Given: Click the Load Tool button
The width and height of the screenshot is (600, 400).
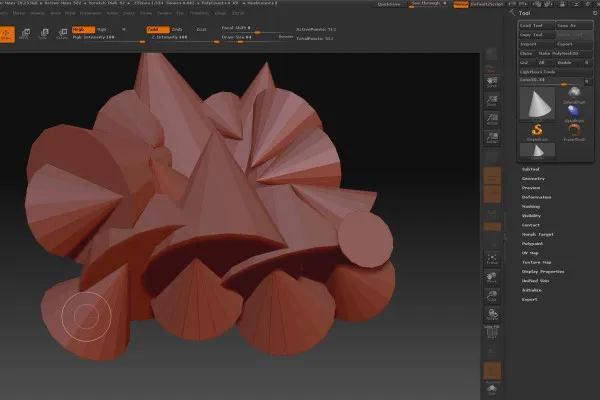Looking at the screenshot, I should coord(536,25).
